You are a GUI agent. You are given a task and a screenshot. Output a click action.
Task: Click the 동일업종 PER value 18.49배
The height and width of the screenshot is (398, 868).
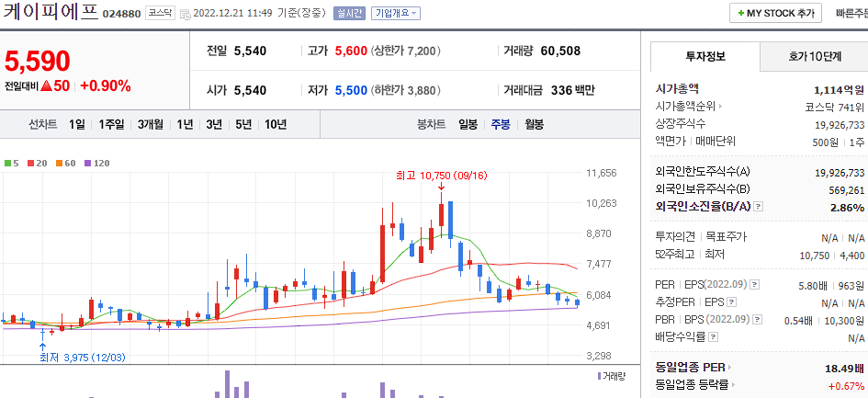tap(844, 368)
